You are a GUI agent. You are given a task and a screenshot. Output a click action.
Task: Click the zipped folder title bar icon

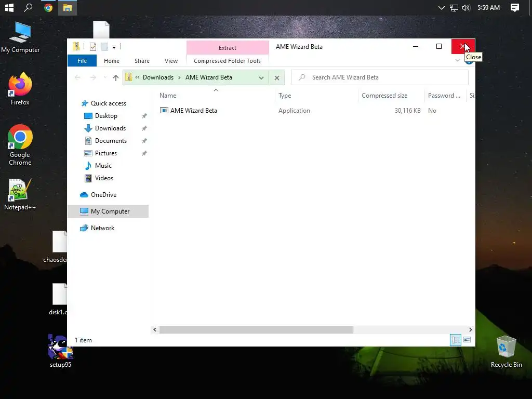pyautogui.click(x=76, y=46)
